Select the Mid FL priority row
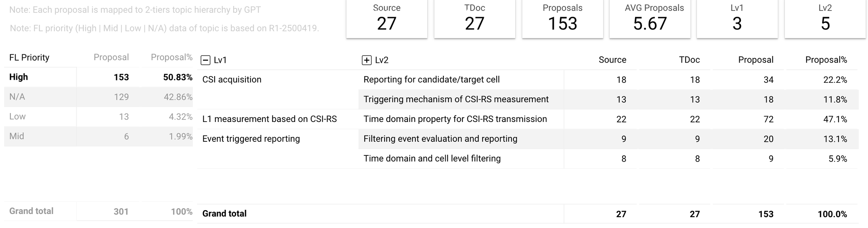The image size is (868, 228). (x=98, y=136)
